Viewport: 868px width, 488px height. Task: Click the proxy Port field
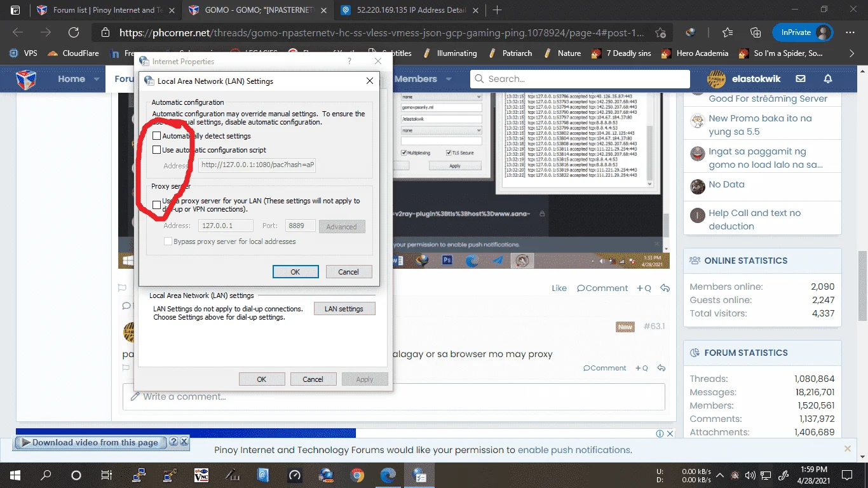300,226
